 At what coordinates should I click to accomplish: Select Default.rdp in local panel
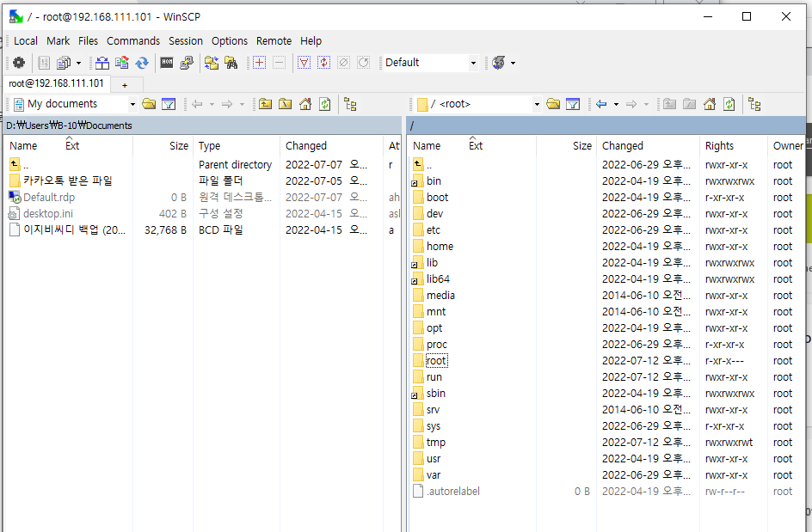click(49, 197)
